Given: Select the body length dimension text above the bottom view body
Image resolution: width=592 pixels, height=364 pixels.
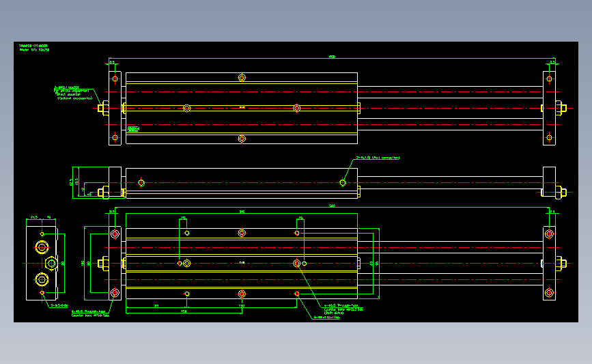Looking at the screenshot, I should pyautogui.click(x=242, y=212).
